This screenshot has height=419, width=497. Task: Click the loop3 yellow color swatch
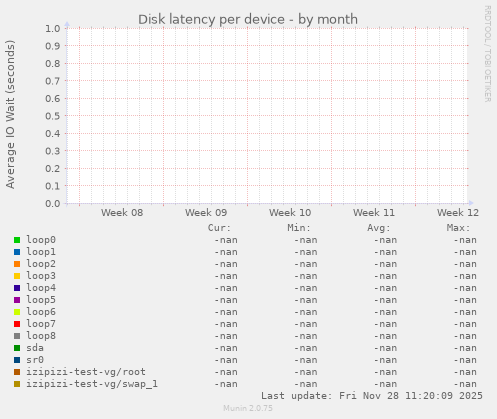pos(17,276)
